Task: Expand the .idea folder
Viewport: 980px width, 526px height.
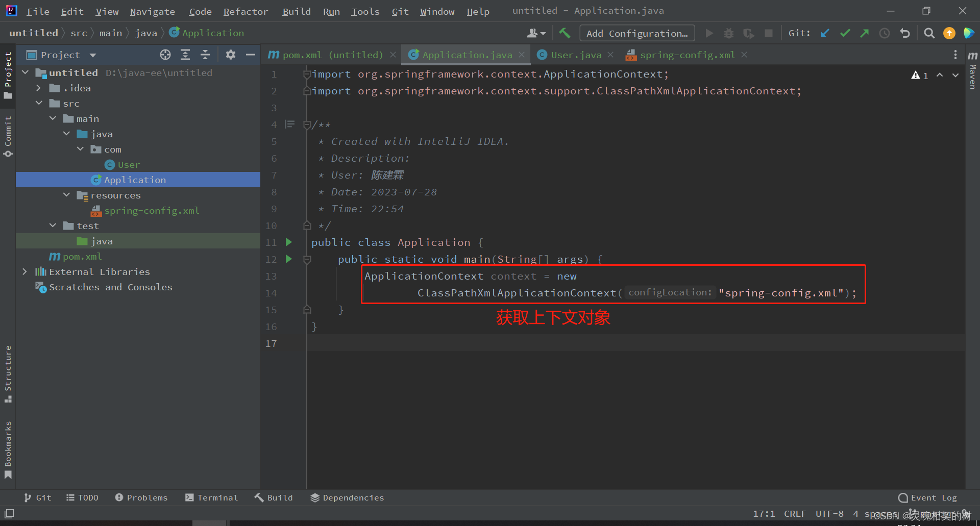Action: coord(38,88)
